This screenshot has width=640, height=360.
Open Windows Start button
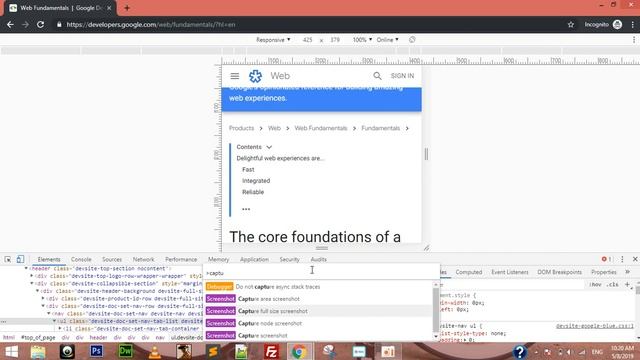click(x=11, y=351)
